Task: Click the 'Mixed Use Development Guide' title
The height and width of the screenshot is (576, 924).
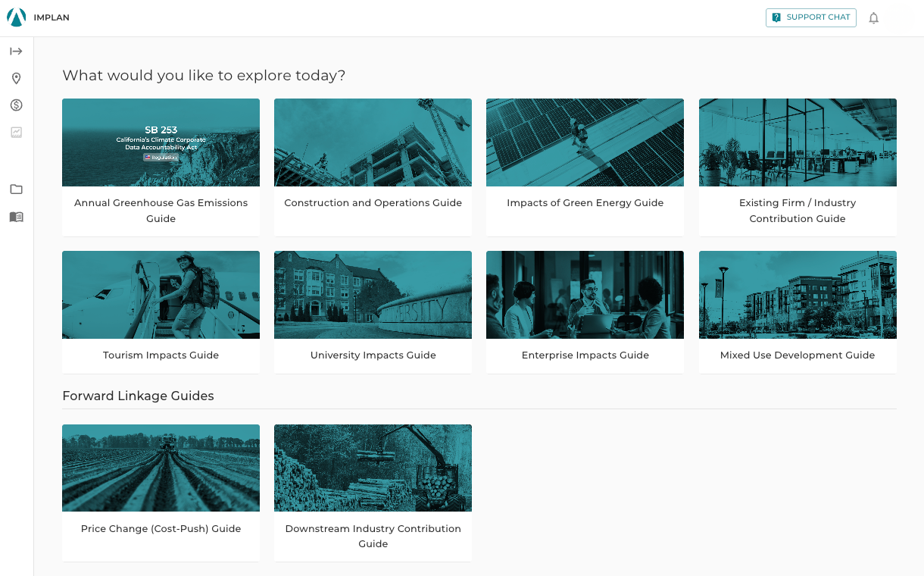Action: point(798,355)
